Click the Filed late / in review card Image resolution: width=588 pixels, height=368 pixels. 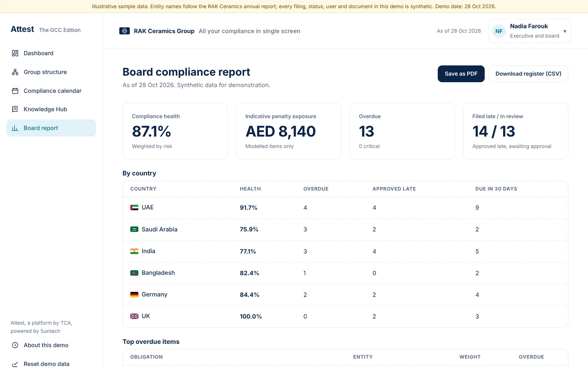click(x=516, y=131)
